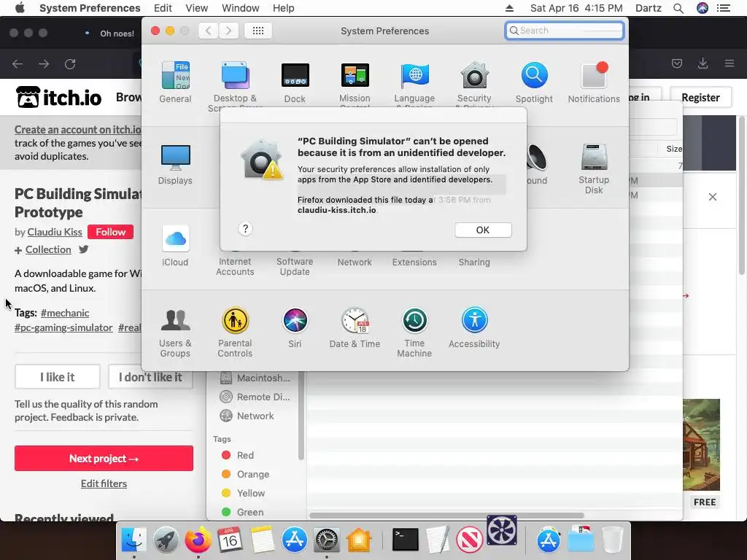Click the eject icon in menu bar

(509, 8)
